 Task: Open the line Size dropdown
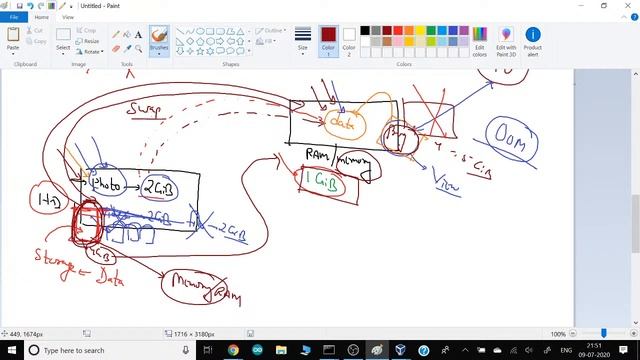click(302, 41)
